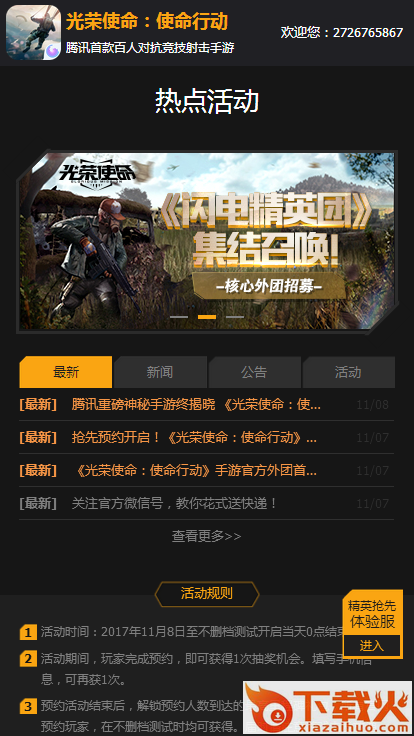Open news 抢先预约开启 article
The height and width of the screenshot is (736, 414).
[207, 437]
